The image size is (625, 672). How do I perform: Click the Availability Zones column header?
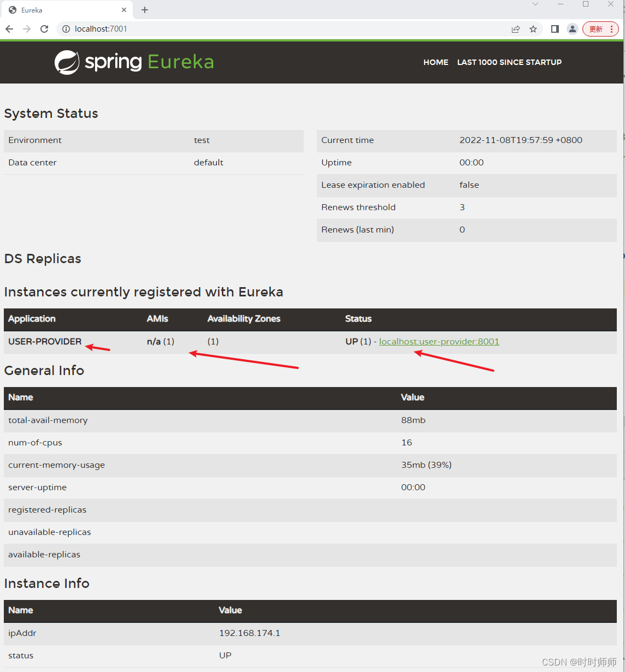244,319
